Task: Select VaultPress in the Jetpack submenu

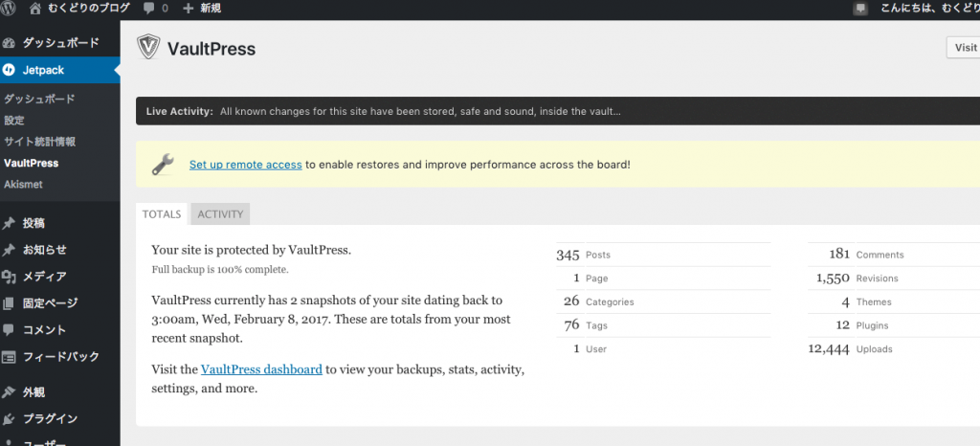Action: point(31,163)
